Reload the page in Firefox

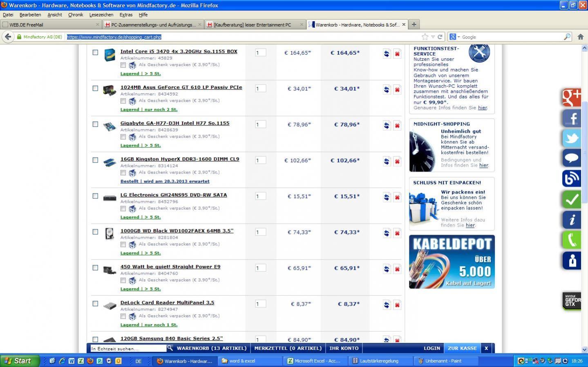coord(440,37)
